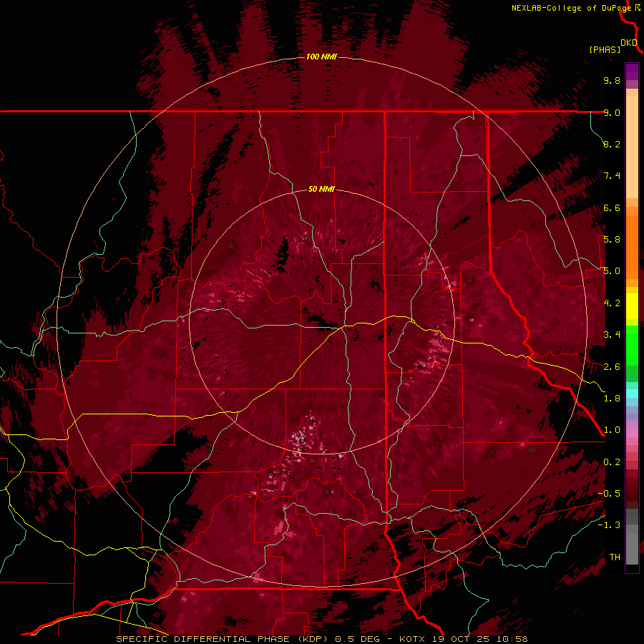644x644 pixels.
Task: Pick the purple swatch at top of color bar
Action: (632, 72)
